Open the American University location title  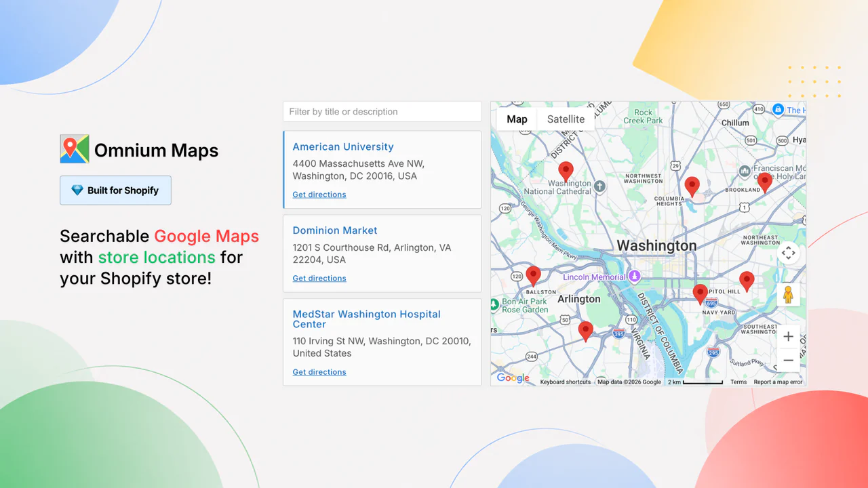(343, 146)
